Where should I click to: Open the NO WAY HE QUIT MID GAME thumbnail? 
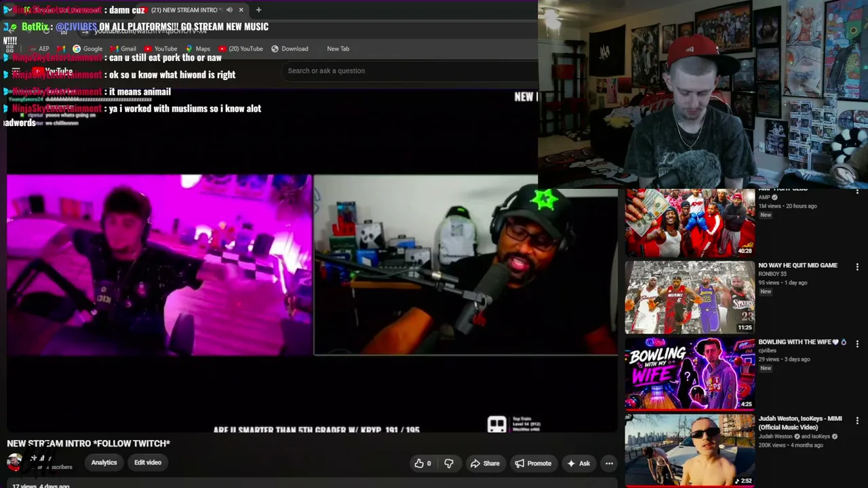click(x=690, y=298)
